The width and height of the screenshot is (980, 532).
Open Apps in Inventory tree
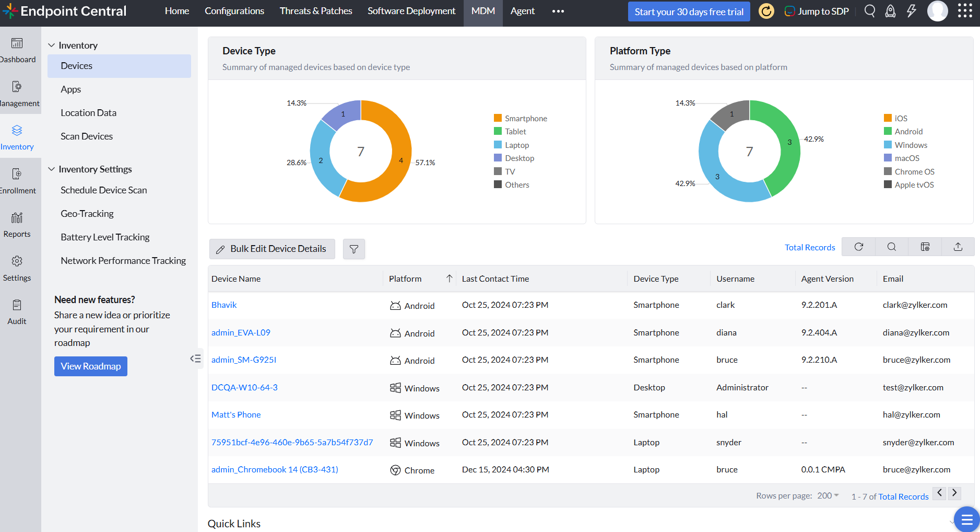[x=71, y=89]
